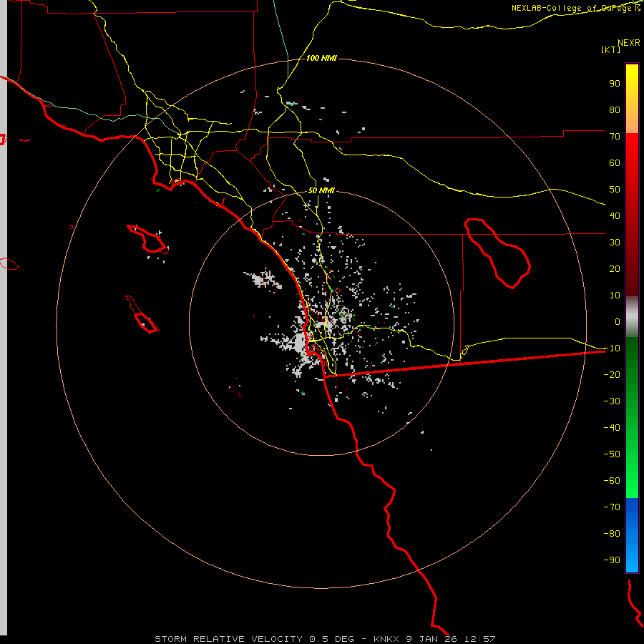This screenshot has height=644, width=644.
Task: Click the NEXR label above the color scale
Action: coord(628,43)
